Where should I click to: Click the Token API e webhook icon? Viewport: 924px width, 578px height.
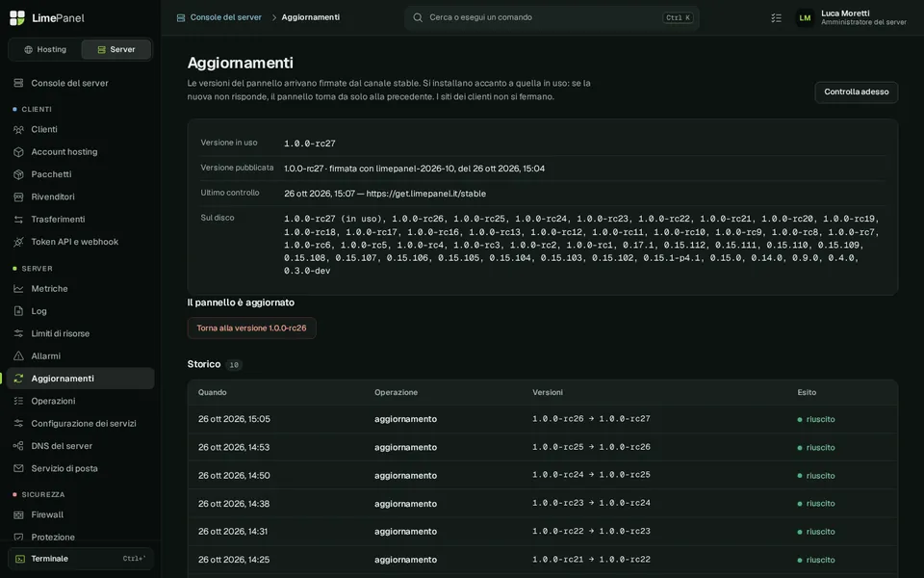tap(18, 241)
